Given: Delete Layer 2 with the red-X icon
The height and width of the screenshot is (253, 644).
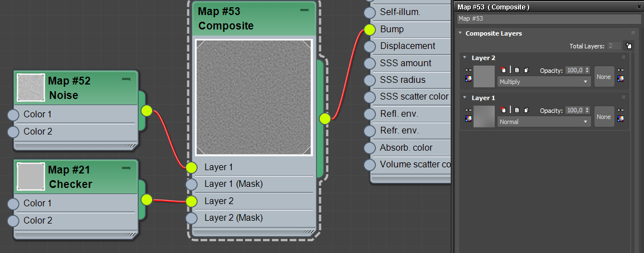Looking at the screenshot, I should pyautogui.click(x=503, y=70).
